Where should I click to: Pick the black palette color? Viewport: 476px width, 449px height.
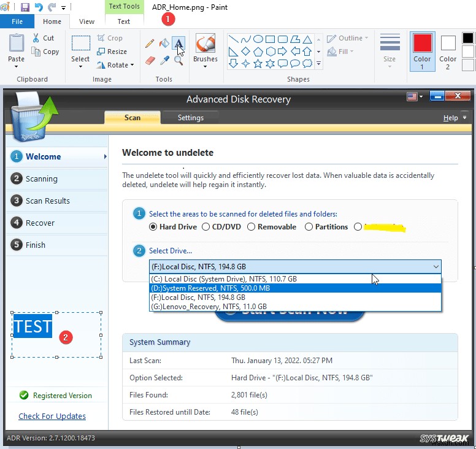[468, 38]
